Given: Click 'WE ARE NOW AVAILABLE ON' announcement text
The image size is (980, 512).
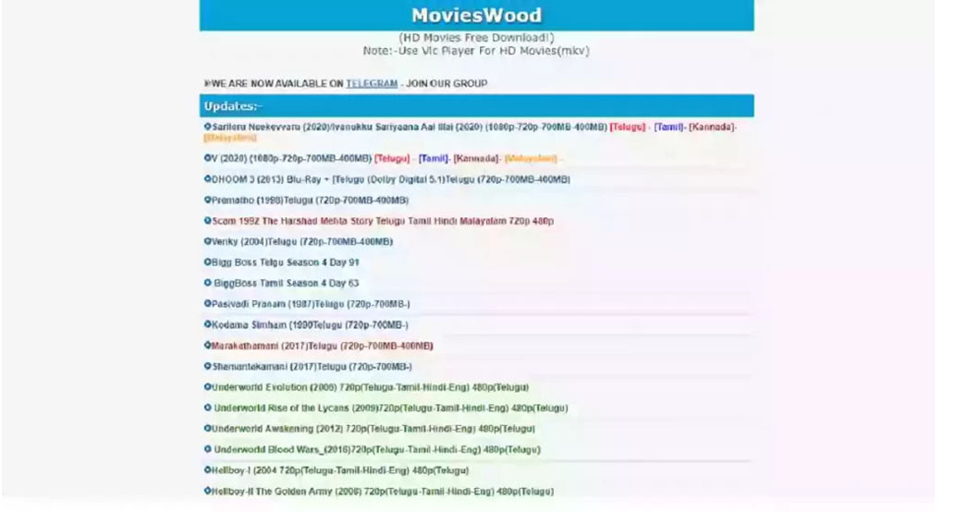Looking at the screenshot, I should click(x=277, y=84).
